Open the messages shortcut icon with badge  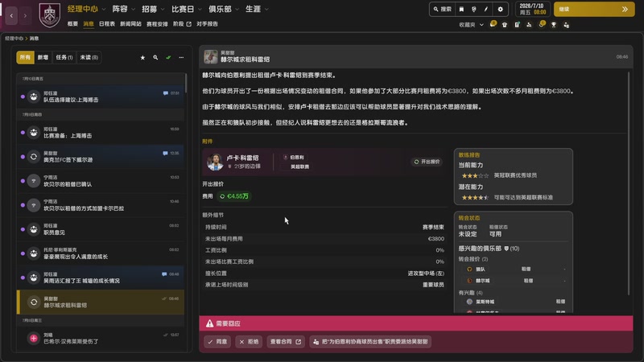tap(493, 24)
